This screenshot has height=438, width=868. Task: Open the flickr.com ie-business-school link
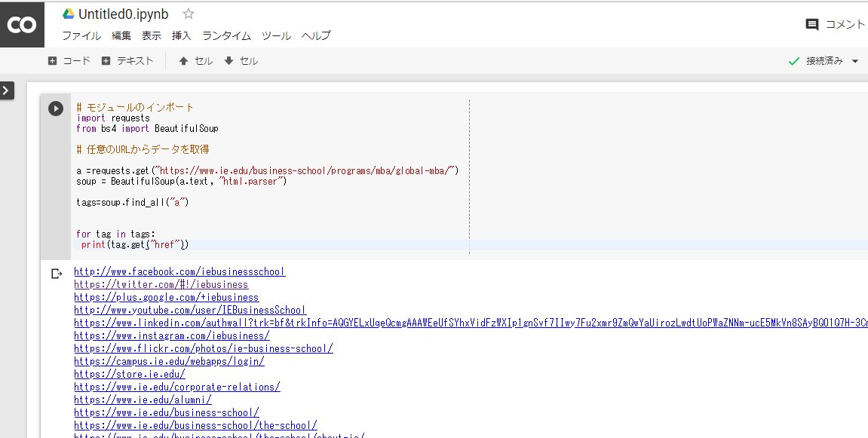[x=203, y=348]
